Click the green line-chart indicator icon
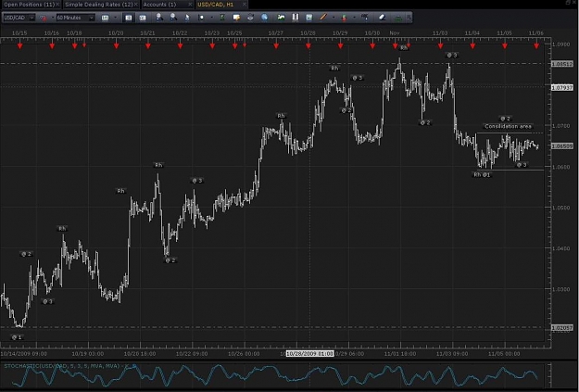 pyautogui.click(x=282, y=18)
